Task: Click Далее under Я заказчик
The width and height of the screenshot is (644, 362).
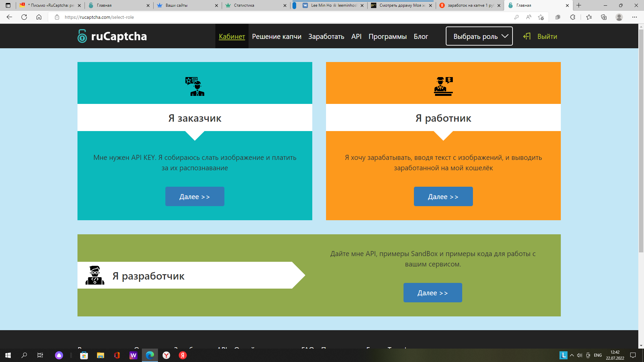Action: tap(195, 196)
